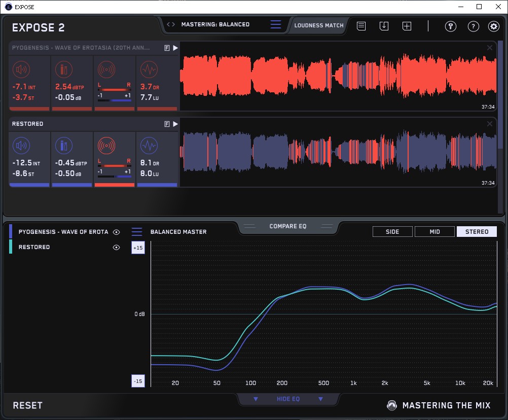Go to the next preset with the right arrow
508x420 pixels.
(x=173, y=24)
